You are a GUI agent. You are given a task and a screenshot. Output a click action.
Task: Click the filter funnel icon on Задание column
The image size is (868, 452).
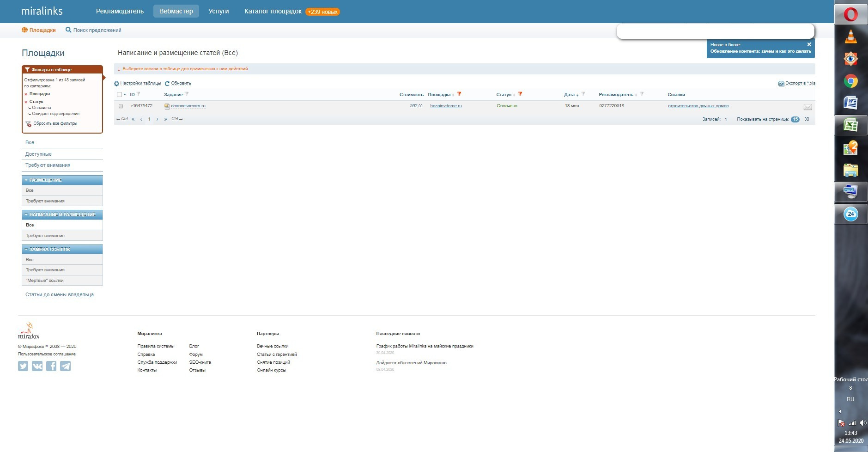point(187,94)
